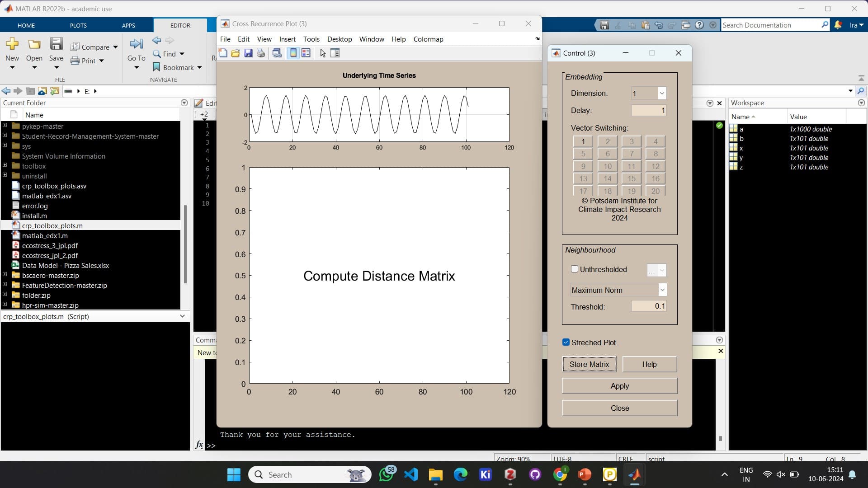Click New Figure icon in Cross Recurrence Plot toolbar
Image resolution: width=868 pixels, height=488 pixels.
pos(223,53)
